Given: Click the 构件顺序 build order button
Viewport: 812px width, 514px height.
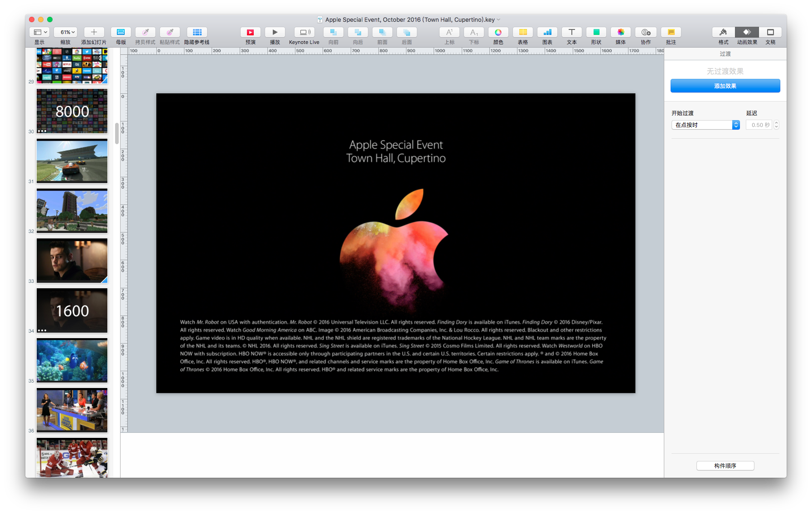Looking at the screenshot, I should tap(725, 466).
